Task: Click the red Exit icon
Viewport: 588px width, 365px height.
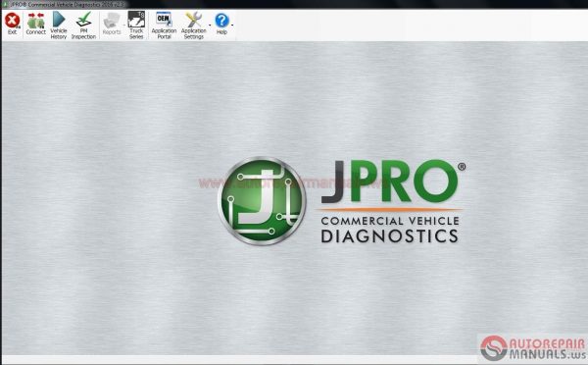Action: pyautogui.click(x=12, y=21)
